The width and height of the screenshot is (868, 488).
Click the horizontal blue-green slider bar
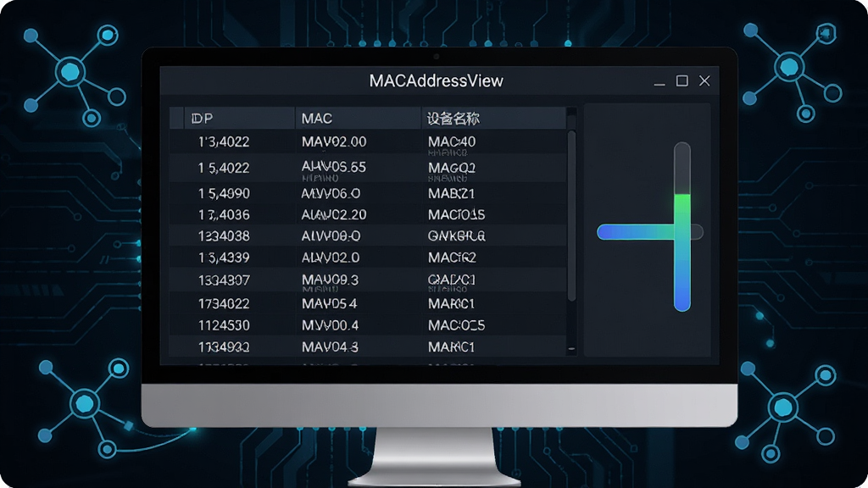point(650,232)
